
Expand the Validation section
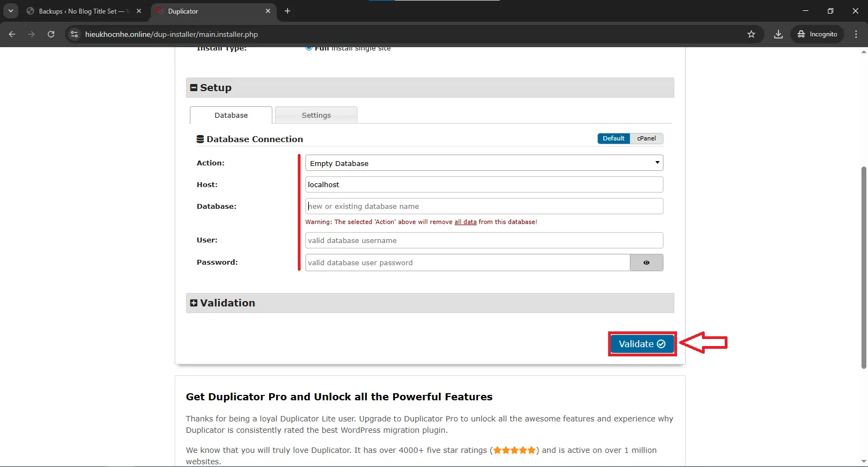[194, 303]
